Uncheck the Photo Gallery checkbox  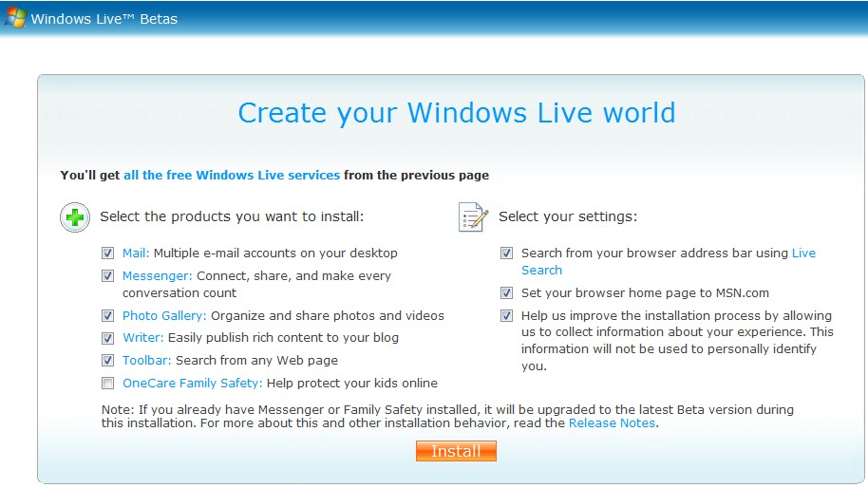pos(108,316)
